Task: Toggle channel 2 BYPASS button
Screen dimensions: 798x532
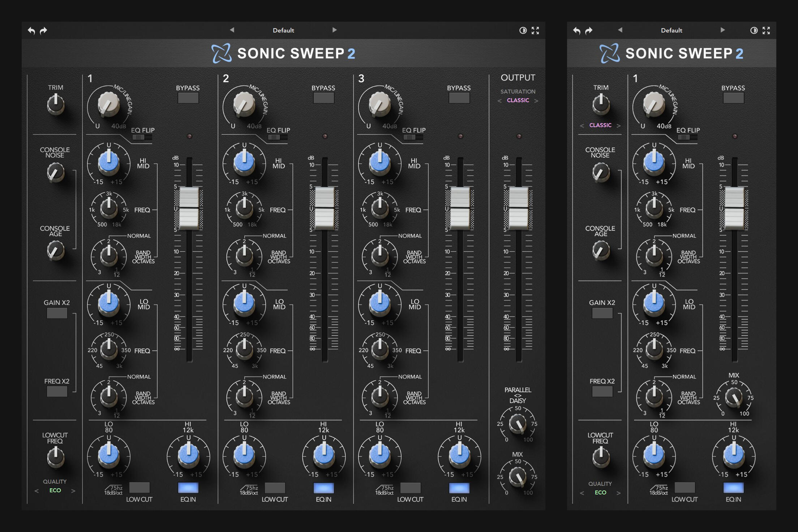Action: pos(323,98)
